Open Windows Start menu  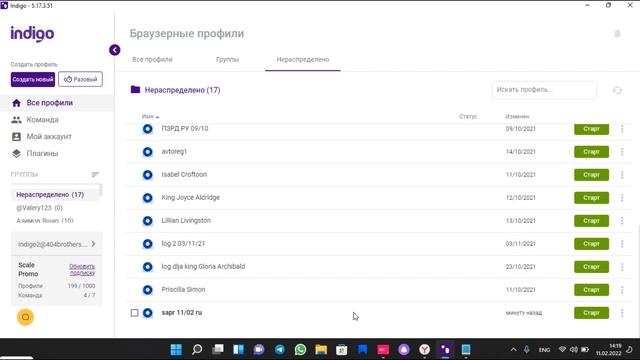176,349
